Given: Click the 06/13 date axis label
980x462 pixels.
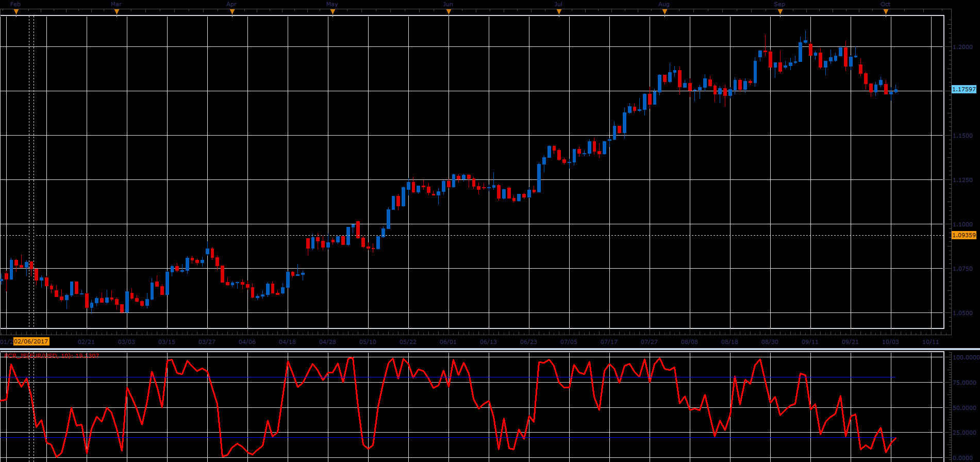Looking at the screenshot, I should pyautogui.click(x=488, y=342).
